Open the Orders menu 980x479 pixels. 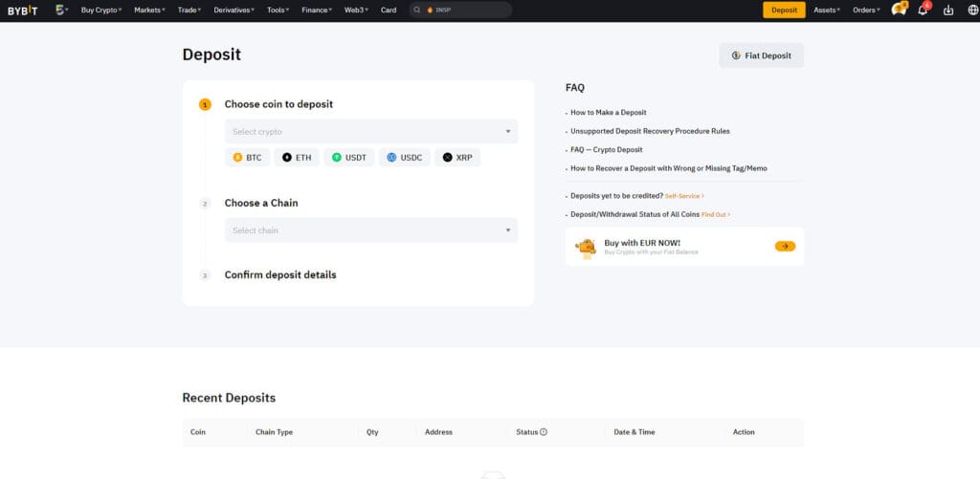point(866,10)
